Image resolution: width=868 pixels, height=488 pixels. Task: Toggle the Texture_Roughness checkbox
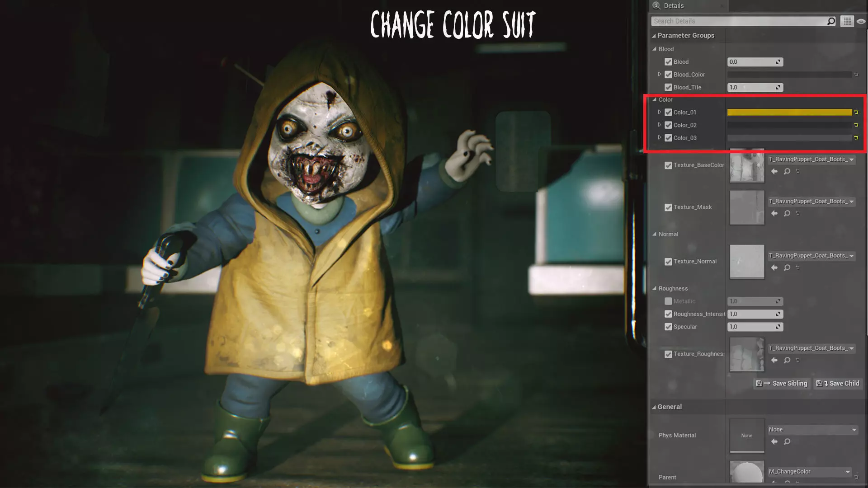668,354
